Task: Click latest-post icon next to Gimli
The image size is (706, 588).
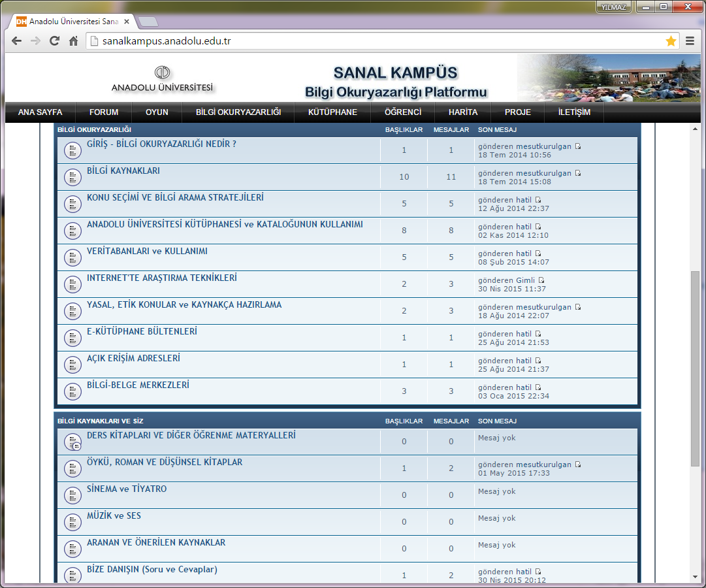Action: [541, 280]
